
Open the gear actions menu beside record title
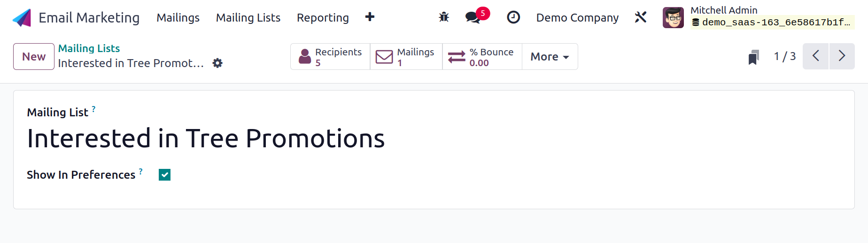(217, 63)
